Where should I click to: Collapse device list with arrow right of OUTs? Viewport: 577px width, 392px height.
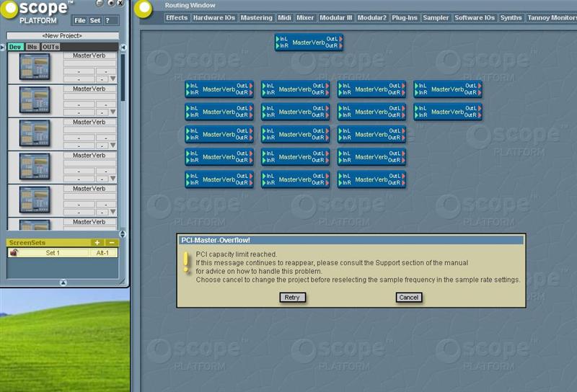(x=123, y=47)
